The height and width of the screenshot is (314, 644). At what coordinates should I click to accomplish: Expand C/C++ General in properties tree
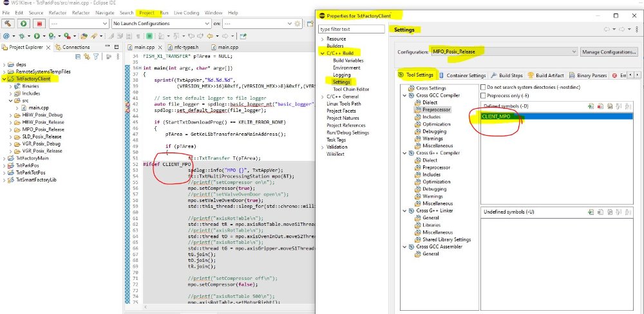[323, 97]
